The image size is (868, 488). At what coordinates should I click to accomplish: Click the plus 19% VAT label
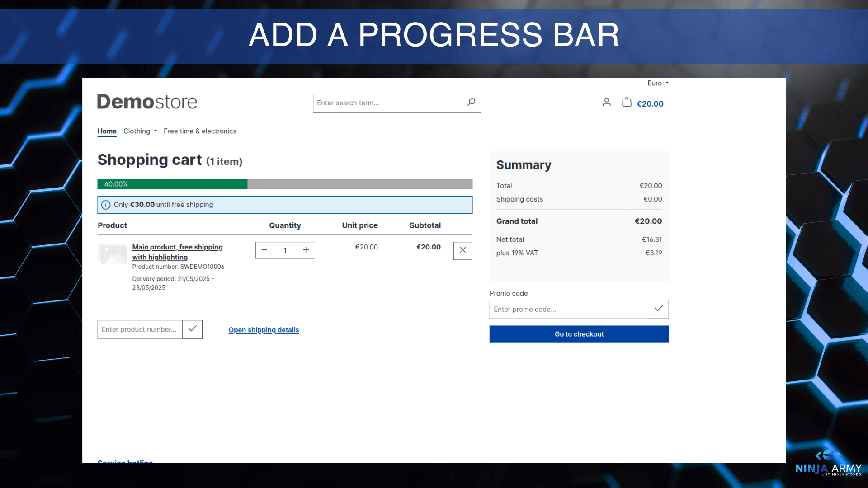tap(517, 253)
